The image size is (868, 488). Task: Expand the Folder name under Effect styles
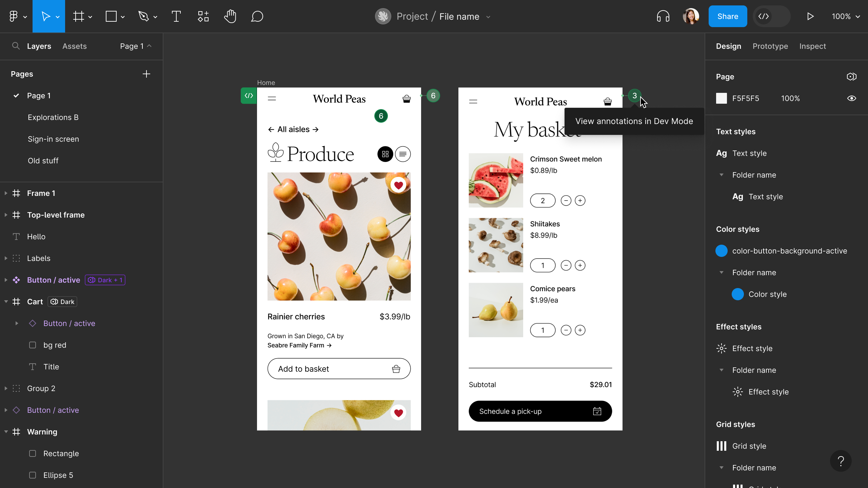click(x=721, y=370)
